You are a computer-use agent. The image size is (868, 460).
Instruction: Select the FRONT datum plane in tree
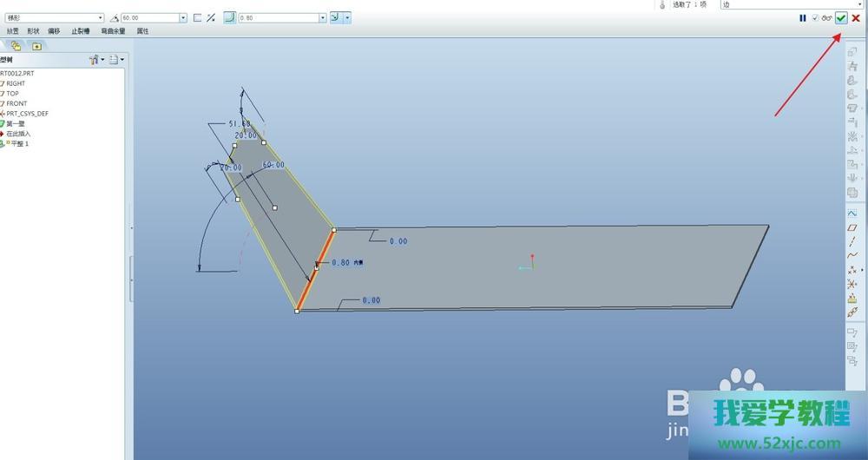tap(16, 103)
